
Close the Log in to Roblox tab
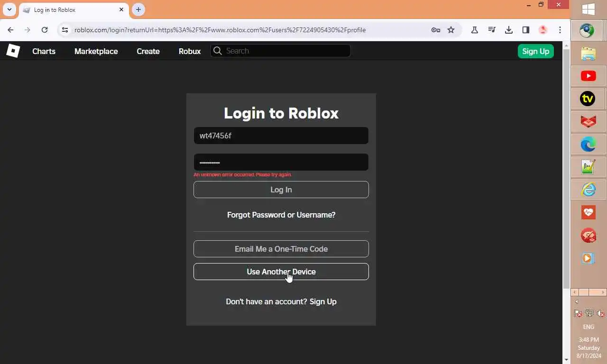121,9
